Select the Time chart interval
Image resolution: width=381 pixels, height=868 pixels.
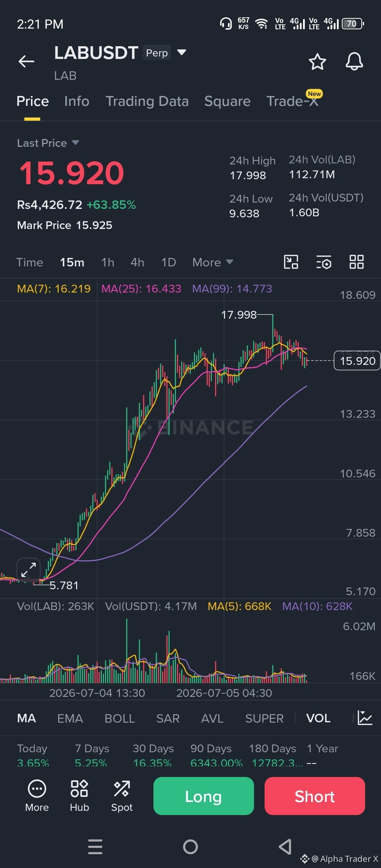pyautogui.click(x=30, y=263)
